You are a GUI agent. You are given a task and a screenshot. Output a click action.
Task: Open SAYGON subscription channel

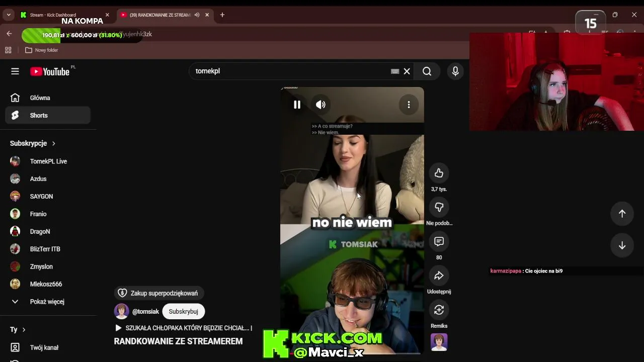(x=48, y=196)
